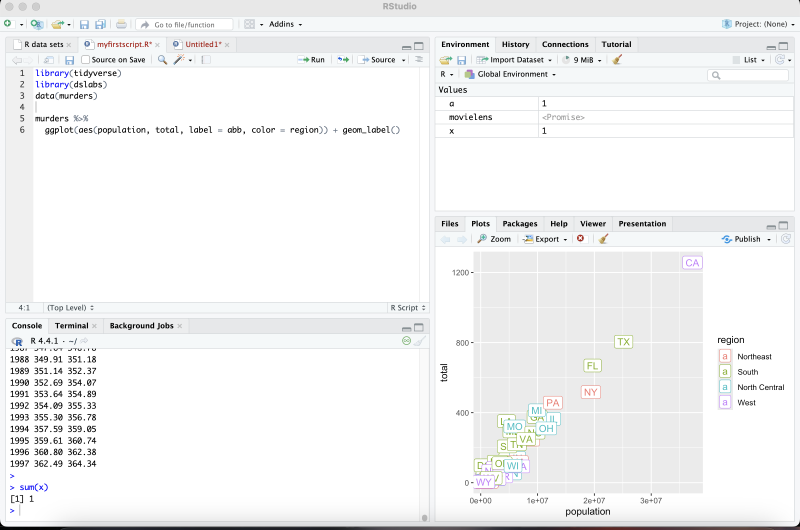Click the Source button in editor
The width and height of the screenshot is (800, 530).
coord(378,60)
